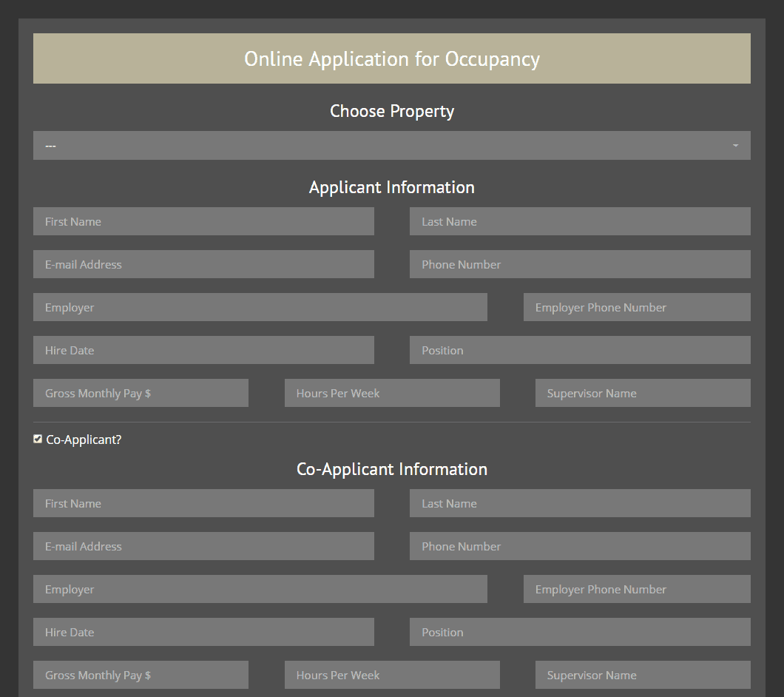Click the applicant Hire Date field
This screenshot has width=784, height=697.
[x=203, y=350]
